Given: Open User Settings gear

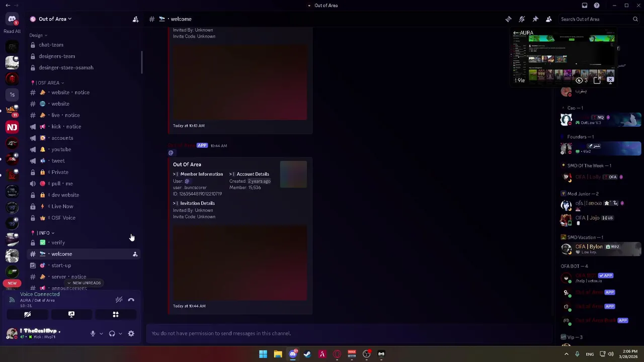Looking at the screenshot, I should 131,333.
